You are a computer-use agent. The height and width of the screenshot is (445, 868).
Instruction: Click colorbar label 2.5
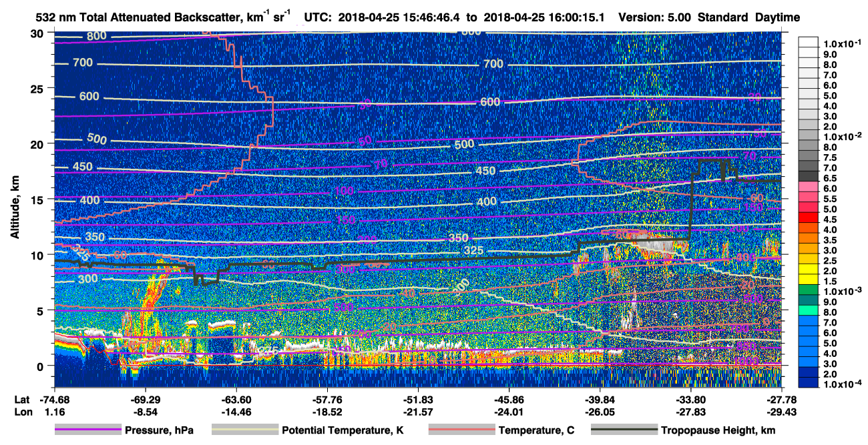pyautogui.click(x=830, y=261)
